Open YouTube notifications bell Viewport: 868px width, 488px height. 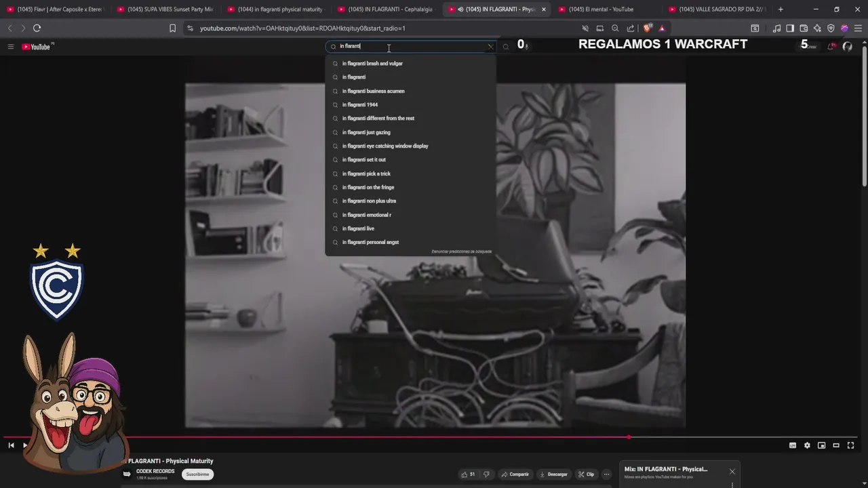point(831,46)
